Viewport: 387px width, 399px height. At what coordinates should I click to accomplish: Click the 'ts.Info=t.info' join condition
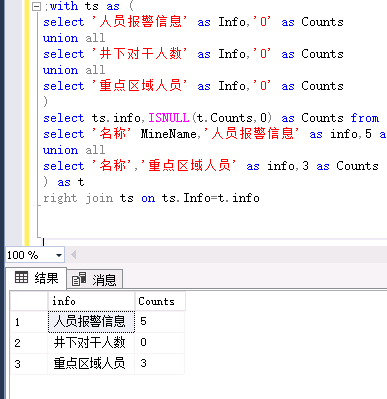pos(211,198)
